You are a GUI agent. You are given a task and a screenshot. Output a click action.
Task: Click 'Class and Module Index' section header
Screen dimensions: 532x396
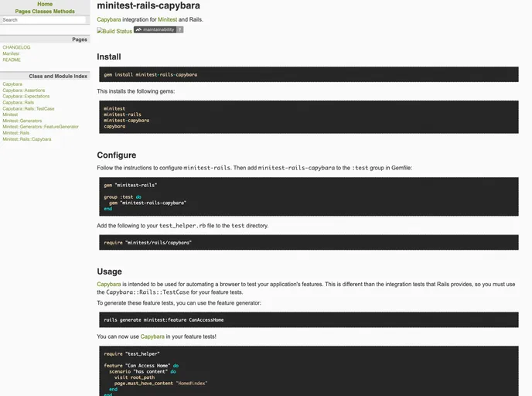click(58, 77)
